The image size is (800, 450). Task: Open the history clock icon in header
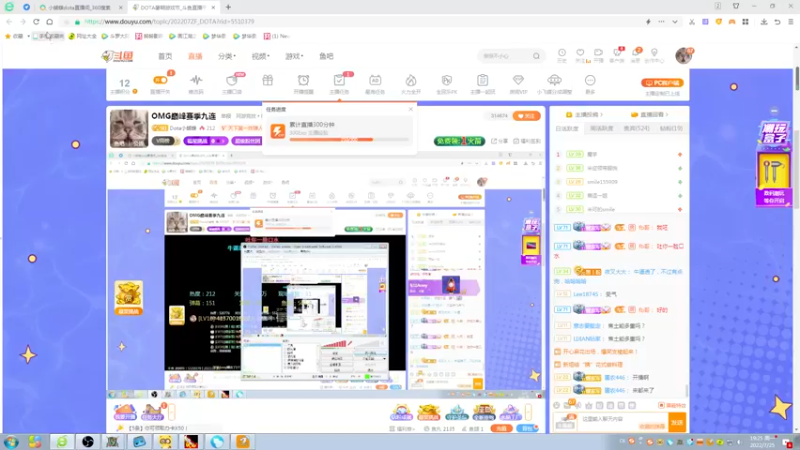point(562,55)
